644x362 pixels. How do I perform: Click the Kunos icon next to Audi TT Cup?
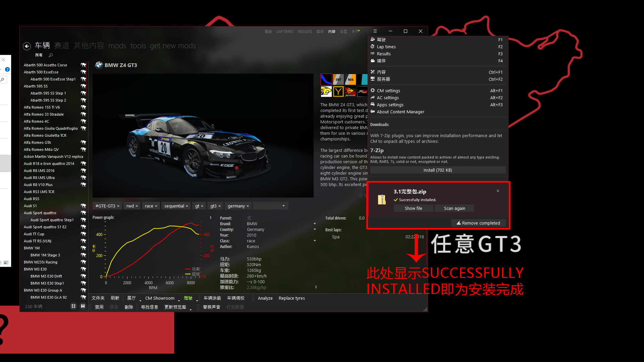pyautogui.click(x=84, y=234)
